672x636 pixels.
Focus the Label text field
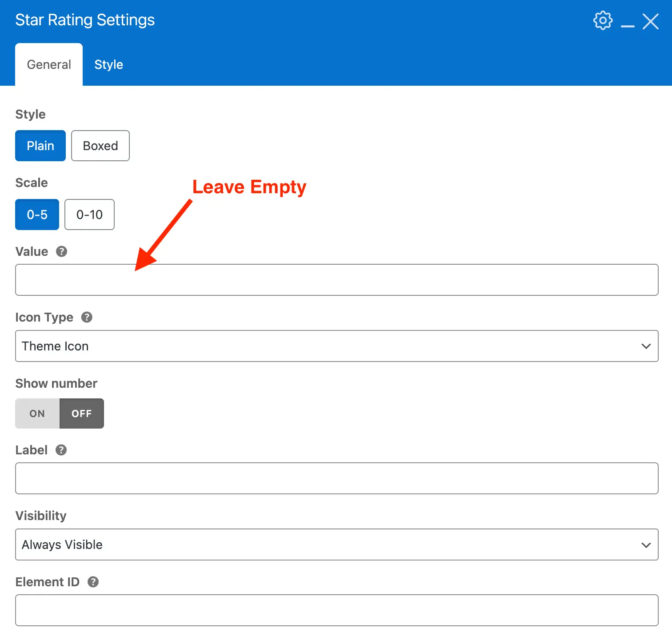click(x=336, y=478)
